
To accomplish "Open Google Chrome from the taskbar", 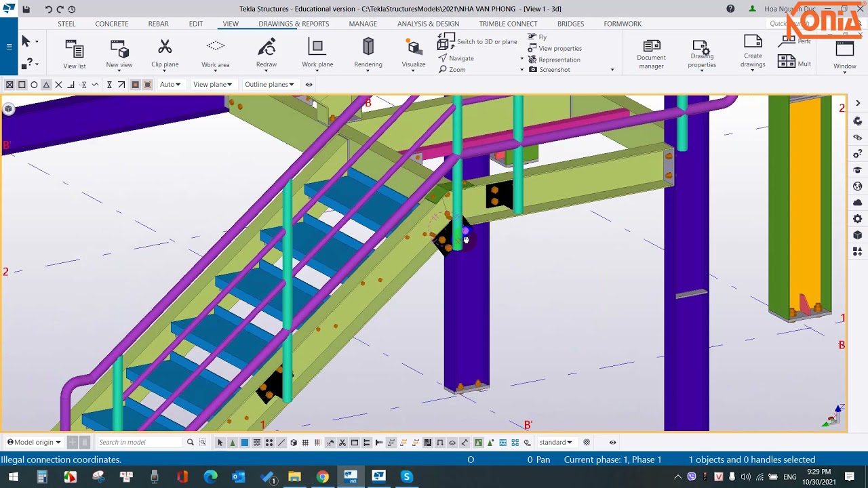I will pyautogui.click(x=322, y=477).
